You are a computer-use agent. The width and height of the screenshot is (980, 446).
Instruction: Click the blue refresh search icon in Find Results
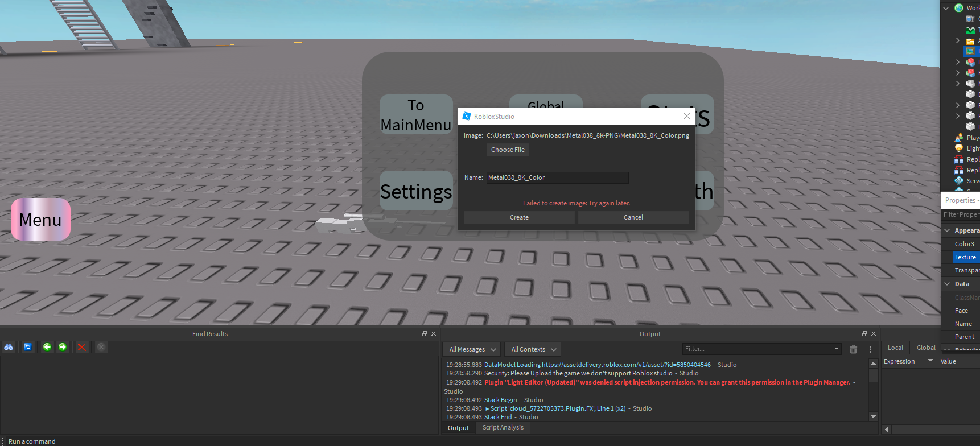[x=27, y=347]
